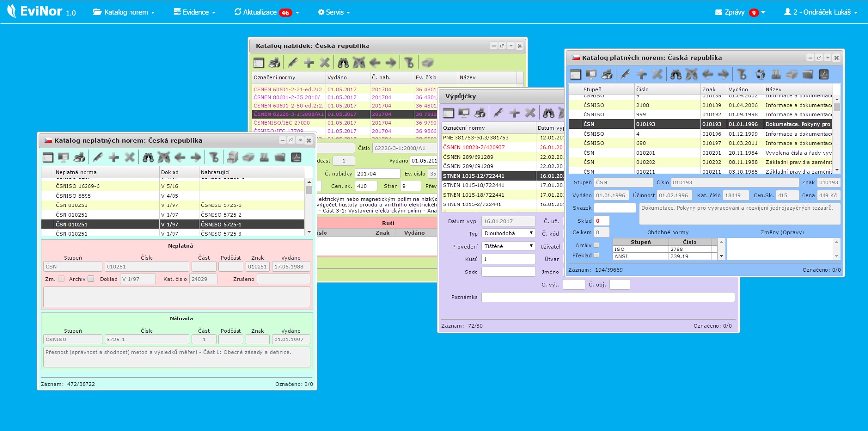Click binoculars search icon in Katalog neplatných norem
Screen dimensions: 868x431
coord(148,157)
